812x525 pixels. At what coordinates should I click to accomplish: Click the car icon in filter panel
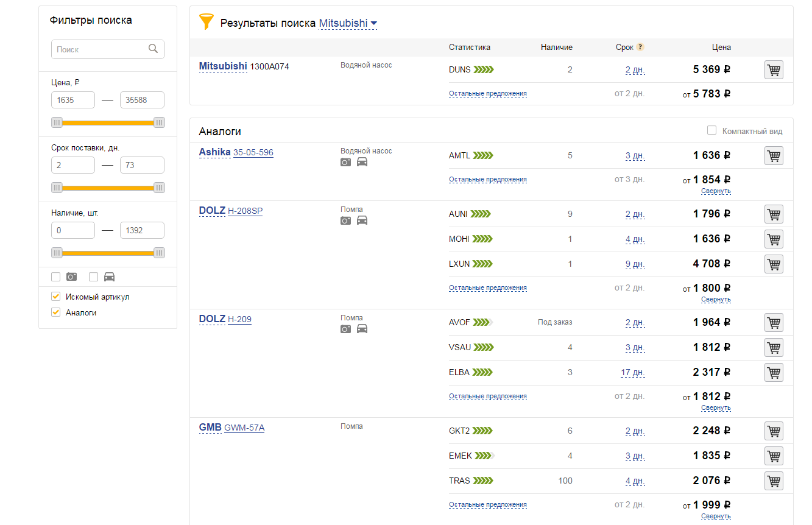click(x=109, y=277)
